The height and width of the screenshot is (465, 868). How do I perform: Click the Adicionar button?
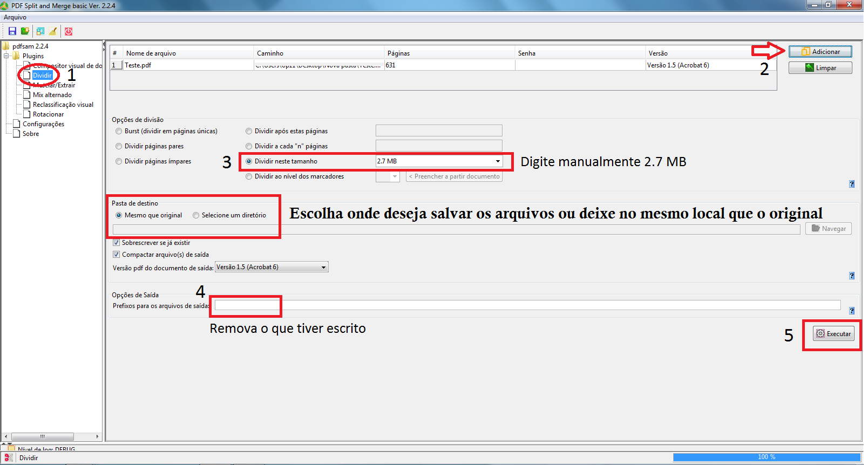coord(820,52)
